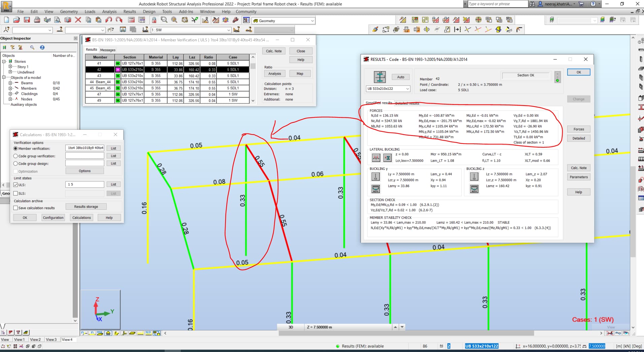Expand the Claddings tree node
This screenshot has height=352, width=644.
coord(10,93)
